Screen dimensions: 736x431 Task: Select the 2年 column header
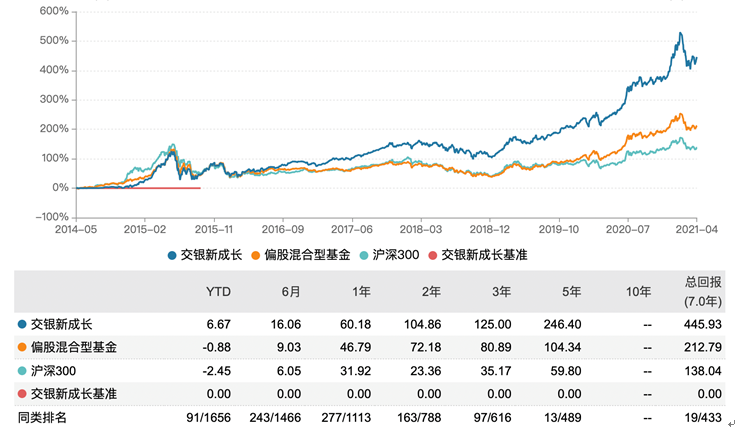[431, 292]
